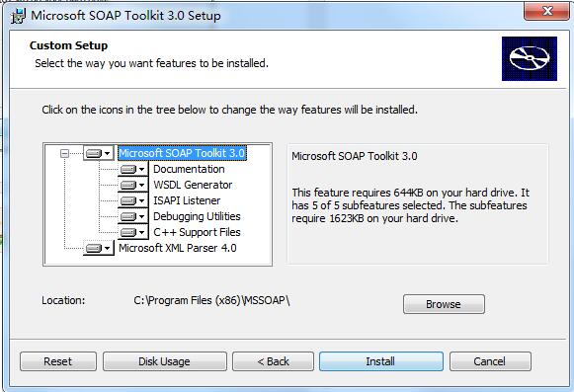Select the WSDL Generator feature
574x392 pixels.
click(193, 185)
